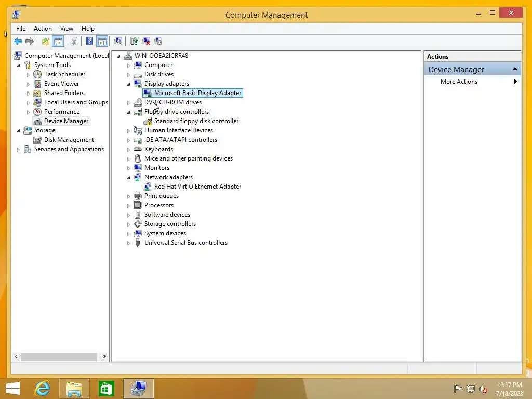The height and width of the screenshot is (399, 532).
Task: Click the Monitors category icon
Action: click(138, 168)
